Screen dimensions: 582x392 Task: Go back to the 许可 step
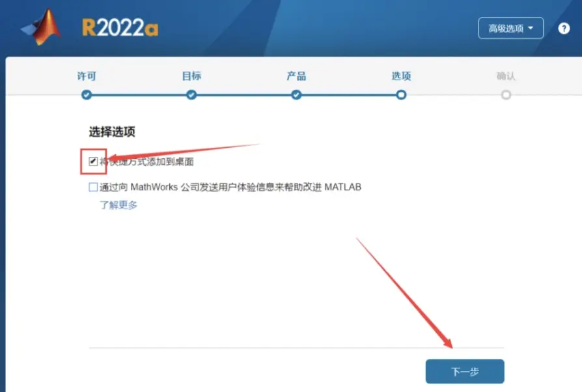(x=87, y=76)
